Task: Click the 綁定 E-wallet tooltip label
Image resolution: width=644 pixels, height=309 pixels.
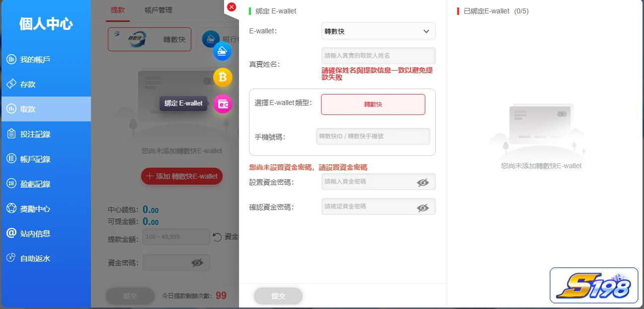Action: click(183, 103)
